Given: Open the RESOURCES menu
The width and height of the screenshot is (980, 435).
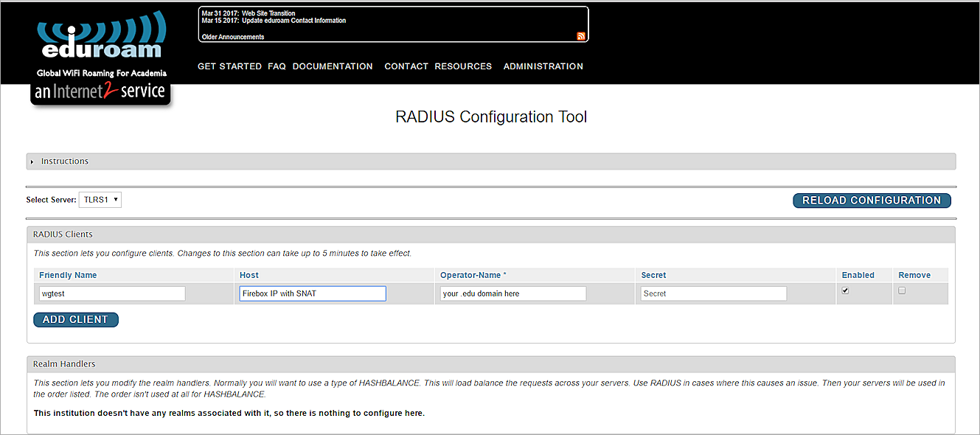Looking at the screenshot, I should coord(463,66).
